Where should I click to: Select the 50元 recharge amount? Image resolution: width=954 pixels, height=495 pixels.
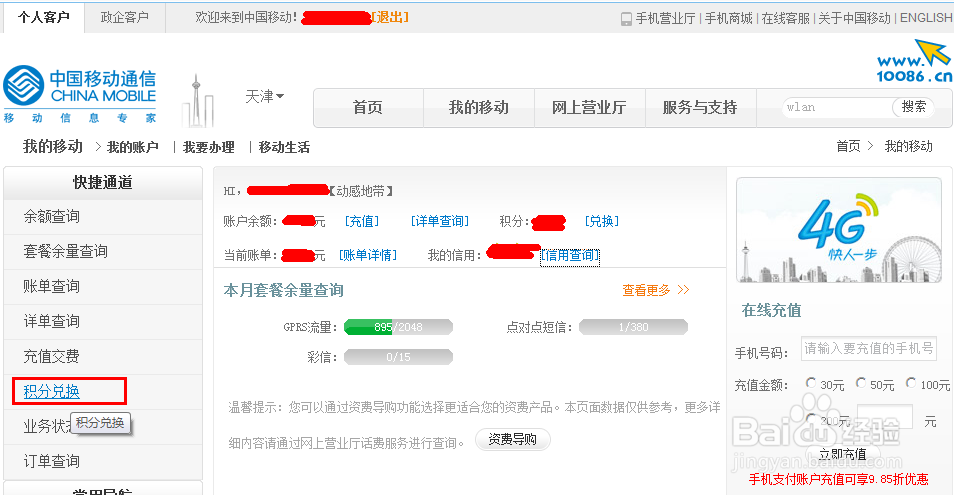click(x=860, y=383)
